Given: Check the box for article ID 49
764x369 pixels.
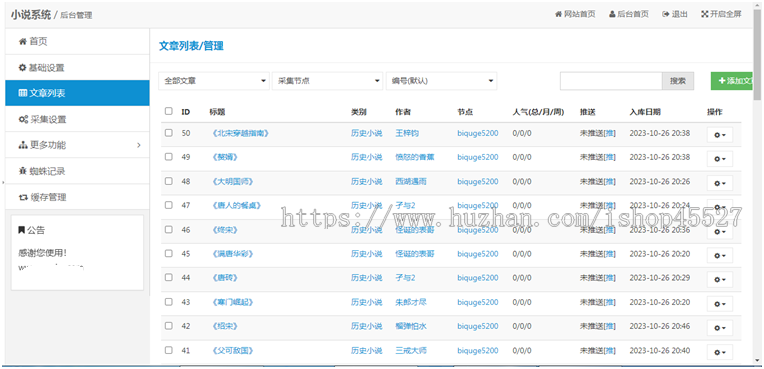Looking at the screenshot, I should (169, 157).
